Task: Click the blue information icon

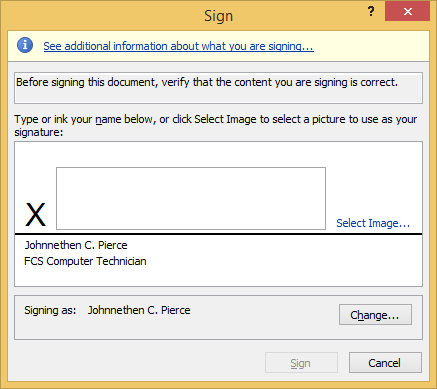Action: pyautogui.click(x=25, y=45)
